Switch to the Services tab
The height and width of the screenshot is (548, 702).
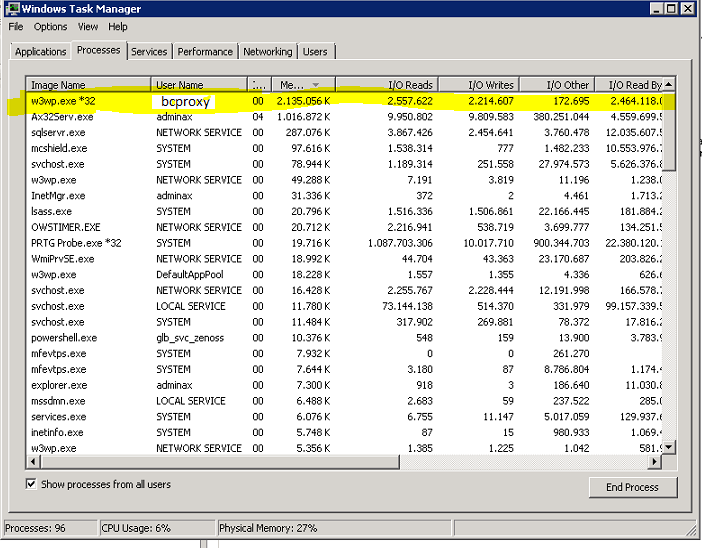pos(149,51)
